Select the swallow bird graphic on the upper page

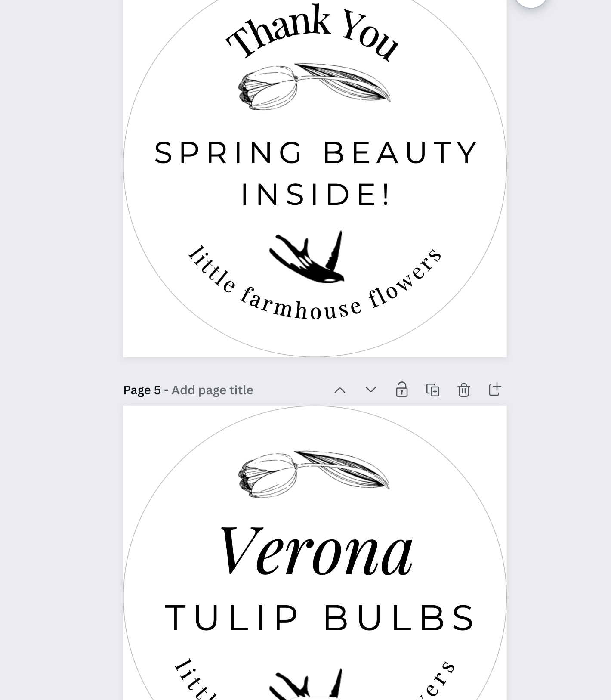coord(307,257)
